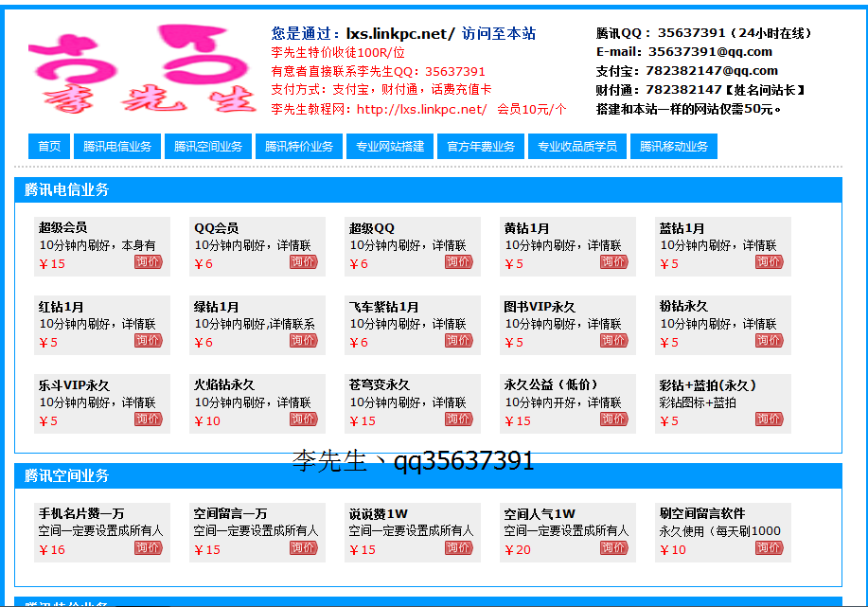Click the lxs.linkpc.net/ address in the blue heading
868x607 pixels.
tap(400, 34)
